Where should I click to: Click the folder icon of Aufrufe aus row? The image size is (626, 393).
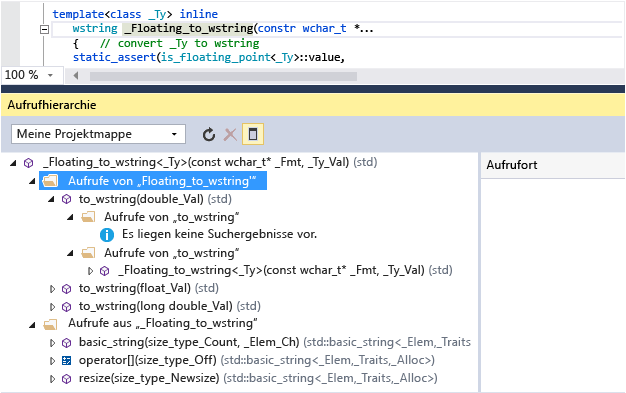[x=50, y=324]
